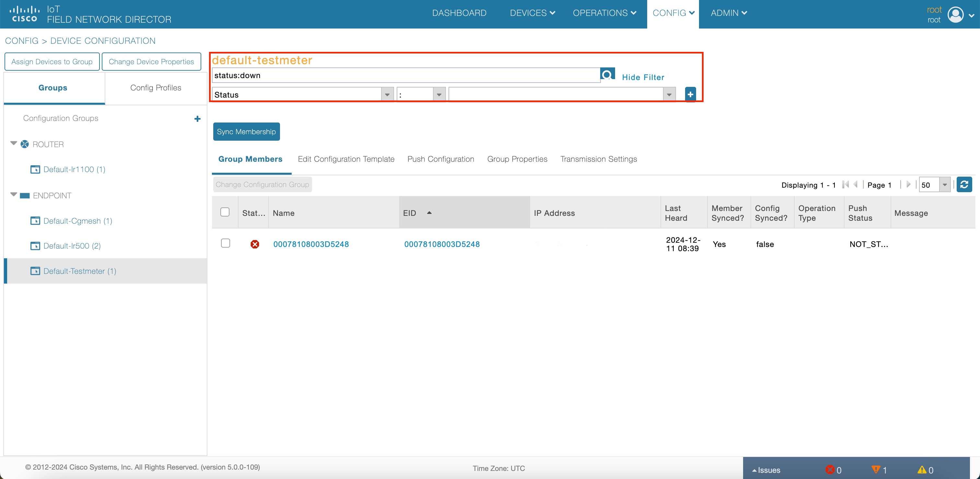
Task: Collapse the ROUTER tree node
Action: click(x=14, y=144)
